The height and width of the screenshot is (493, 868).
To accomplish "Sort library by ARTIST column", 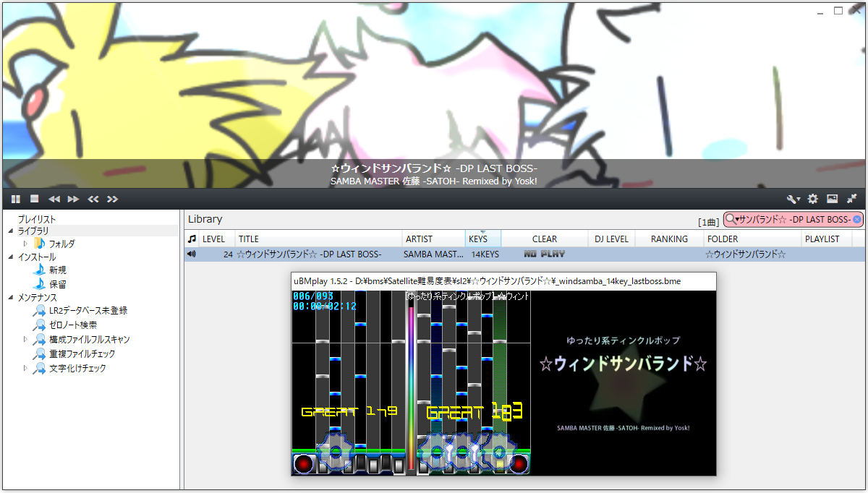I will (x=434, y=239).
